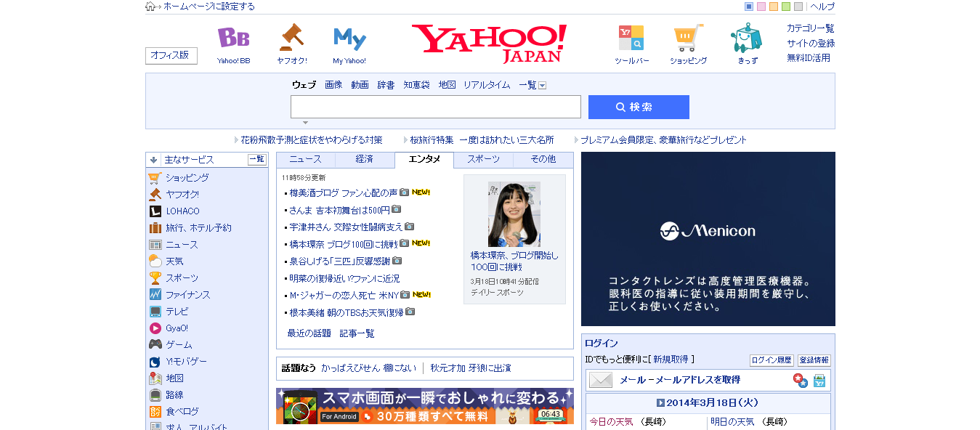Click the ログイン履歴 button
The height and width of the screenshot is (430, 980).
coord(772,360)
